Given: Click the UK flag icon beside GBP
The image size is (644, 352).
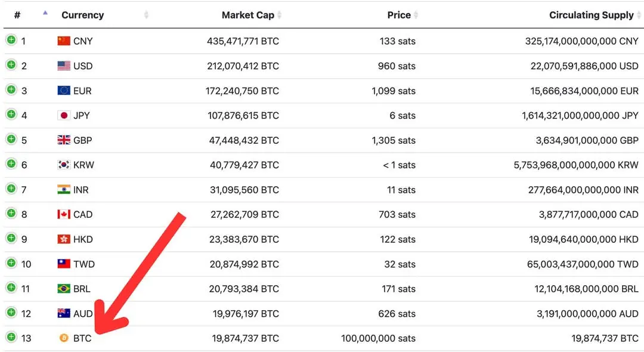Looking at the screenshot, I should (x=64, y=140).
